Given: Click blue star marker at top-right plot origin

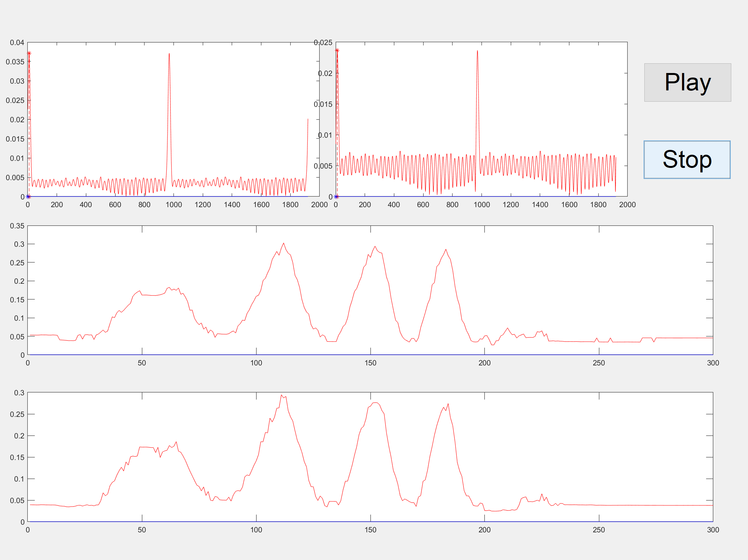Looking at the screenshot, I should click(336, 197).
